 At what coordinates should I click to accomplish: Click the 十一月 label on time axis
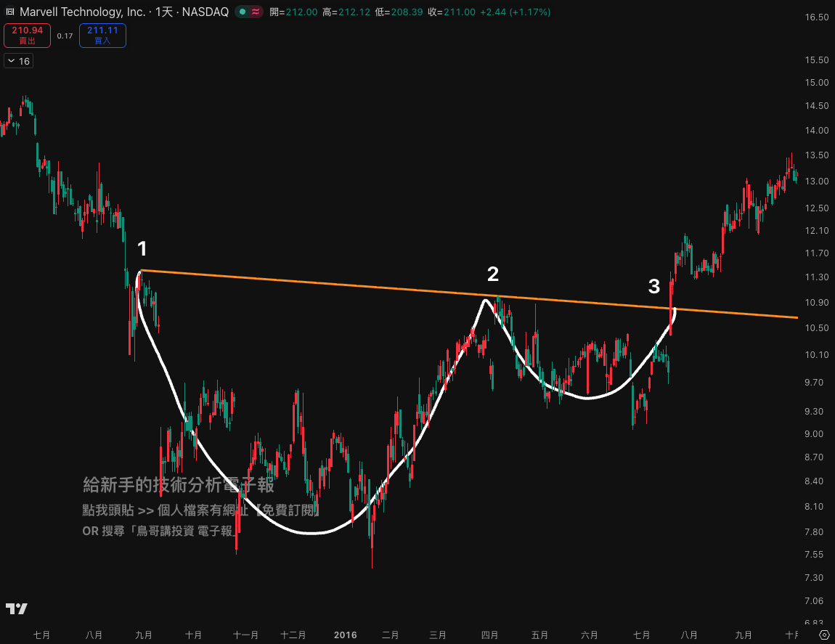pyautogui.click(x=245, y=635)
